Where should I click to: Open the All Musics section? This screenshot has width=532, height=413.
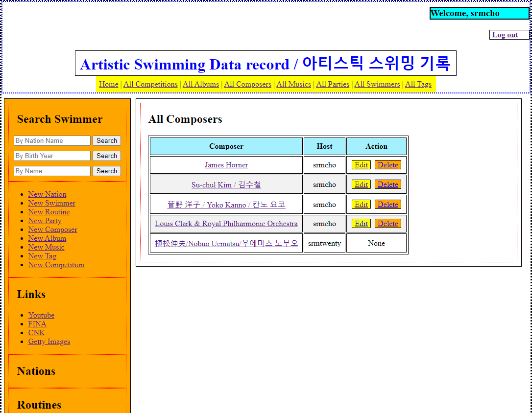(x=294, y=84)
